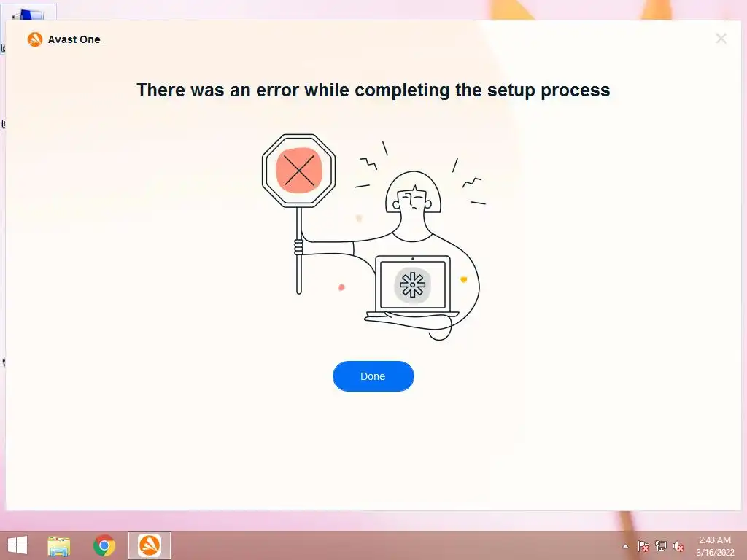This screenshot has height=560, width=747.
Task: Click the Avast One title text
Action: tap(74, 39)
